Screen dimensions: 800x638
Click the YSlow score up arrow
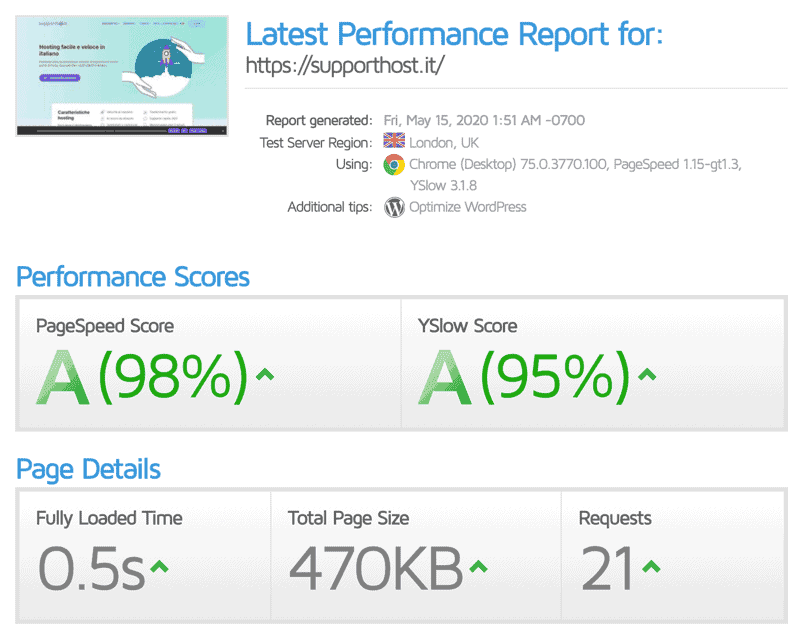[x=647, y=376]
